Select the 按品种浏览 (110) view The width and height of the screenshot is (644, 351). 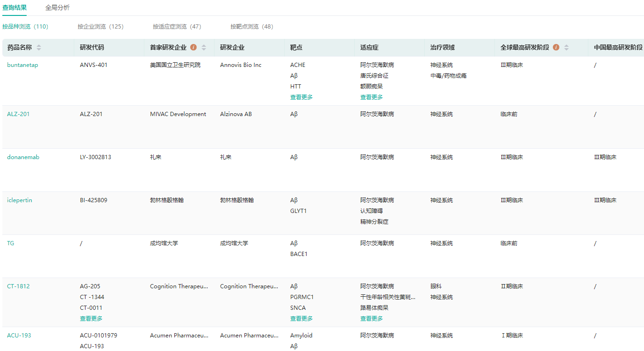click(25, 27)
